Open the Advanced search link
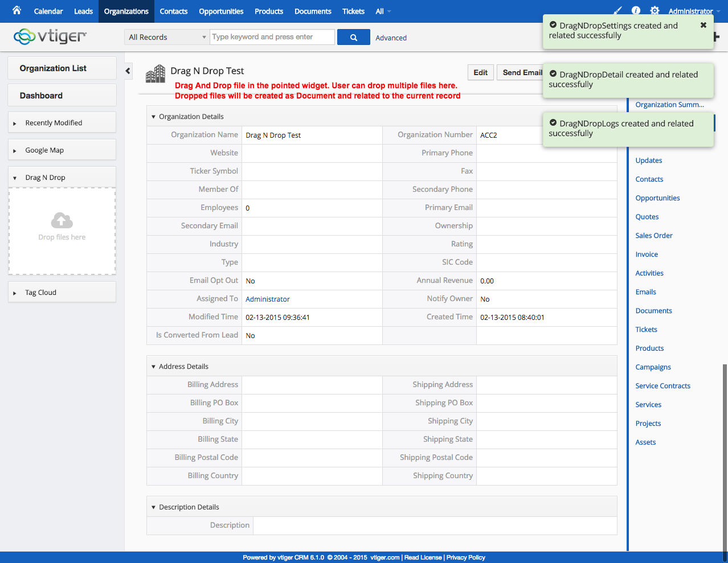 pos(391,38)
